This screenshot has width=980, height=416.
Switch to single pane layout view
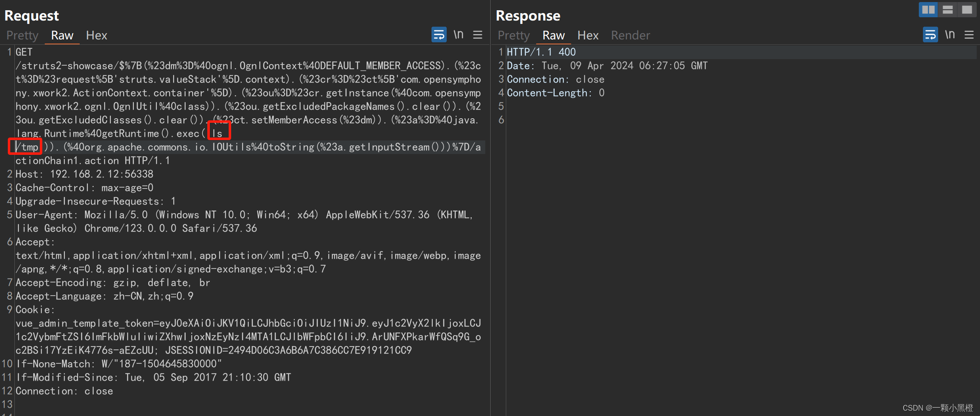[968, 9]
